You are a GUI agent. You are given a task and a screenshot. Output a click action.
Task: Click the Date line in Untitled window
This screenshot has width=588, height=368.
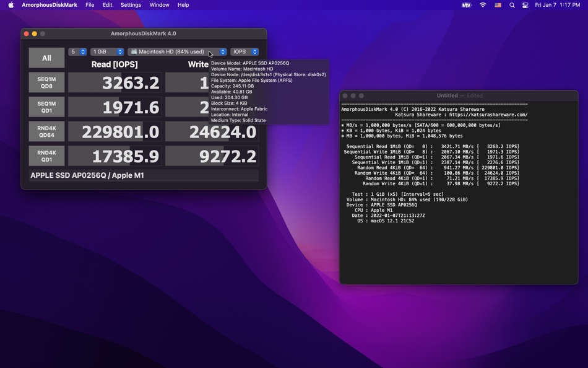(388, 216)
